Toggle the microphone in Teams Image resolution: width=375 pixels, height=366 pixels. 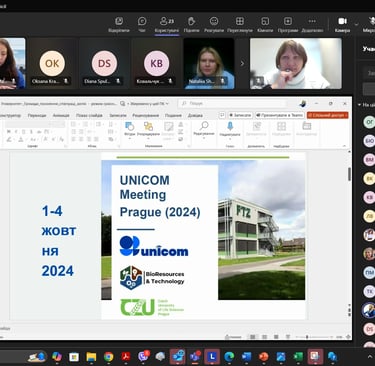point(370,24)
